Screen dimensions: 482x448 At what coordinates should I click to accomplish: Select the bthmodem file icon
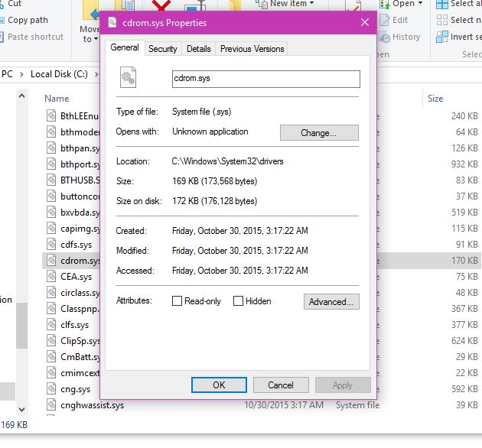(x=51, y=131)
